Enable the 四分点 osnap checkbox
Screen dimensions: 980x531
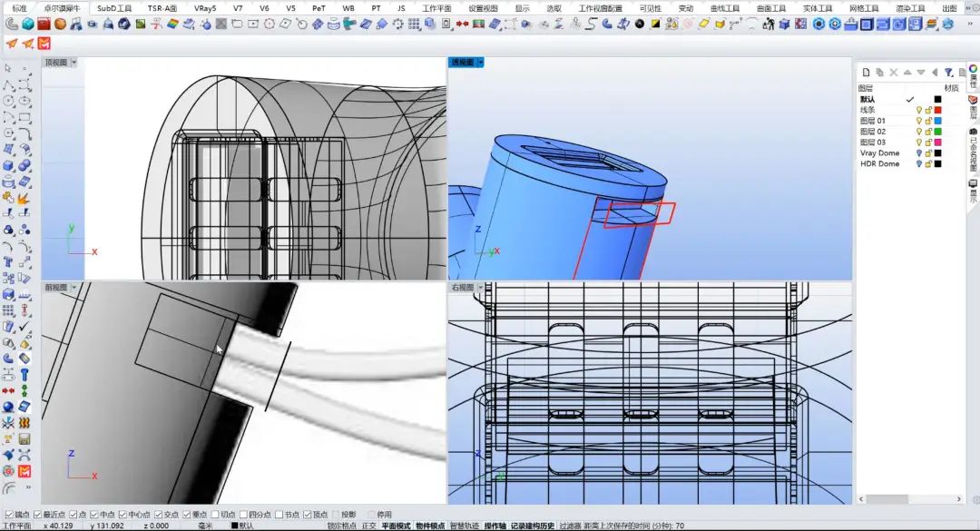[242, 515]
